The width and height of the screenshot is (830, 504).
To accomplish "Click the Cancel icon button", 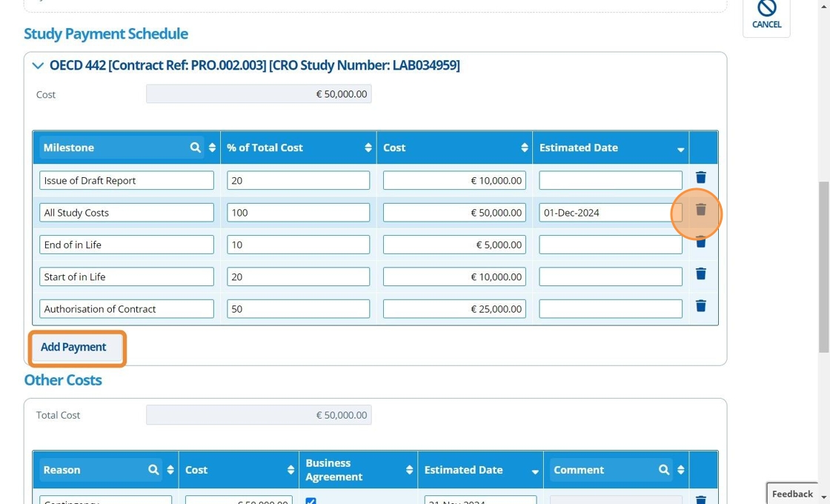I will 766,15.
